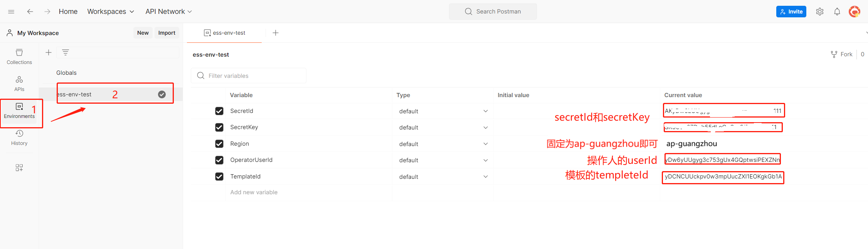This screenshot has width=868, height=249.
Task: Click the ess-env-test environment title
Action: [211, 55]
